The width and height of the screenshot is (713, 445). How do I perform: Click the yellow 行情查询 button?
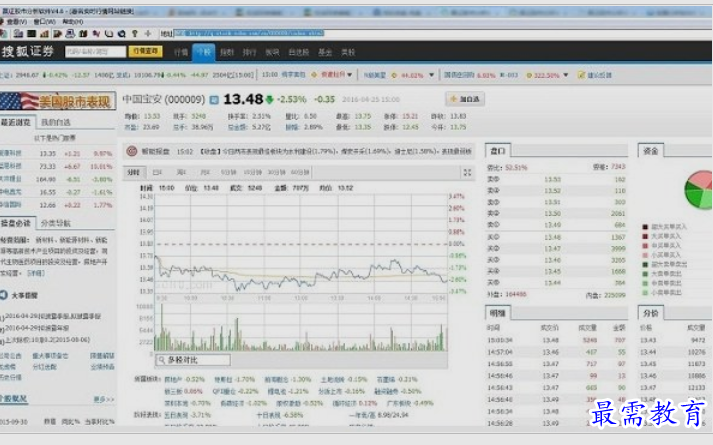click(146, 51)
